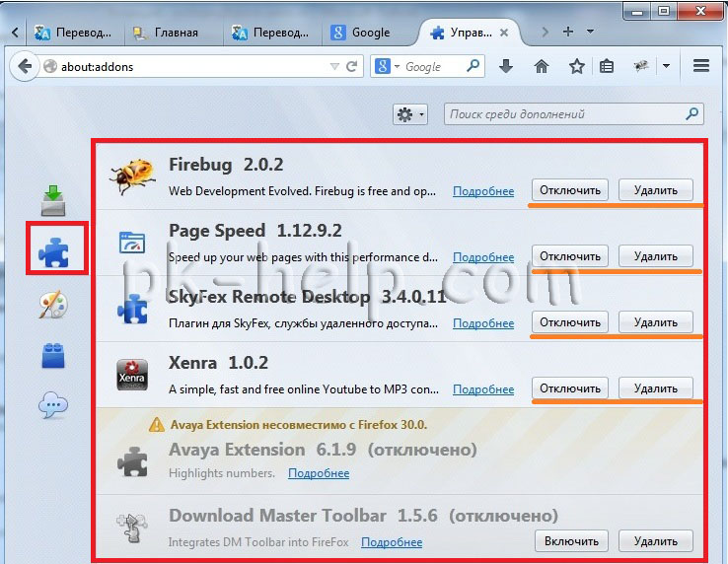Click the Download Master Toolbar icon

[132, 528]
